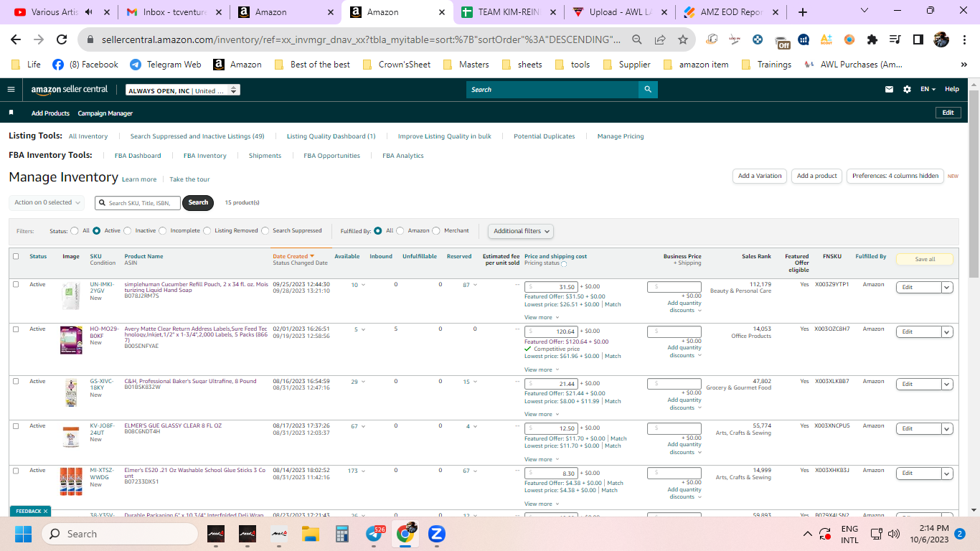Bookmark this page with star icon
The image size is (980, 551).
click(x=683, y=39)
